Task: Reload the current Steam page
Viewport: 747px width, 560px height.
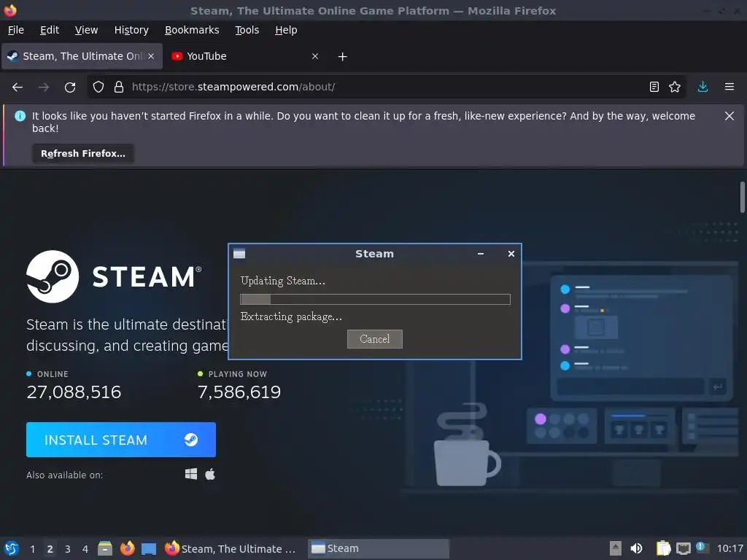Action: [x=70, y=87]
